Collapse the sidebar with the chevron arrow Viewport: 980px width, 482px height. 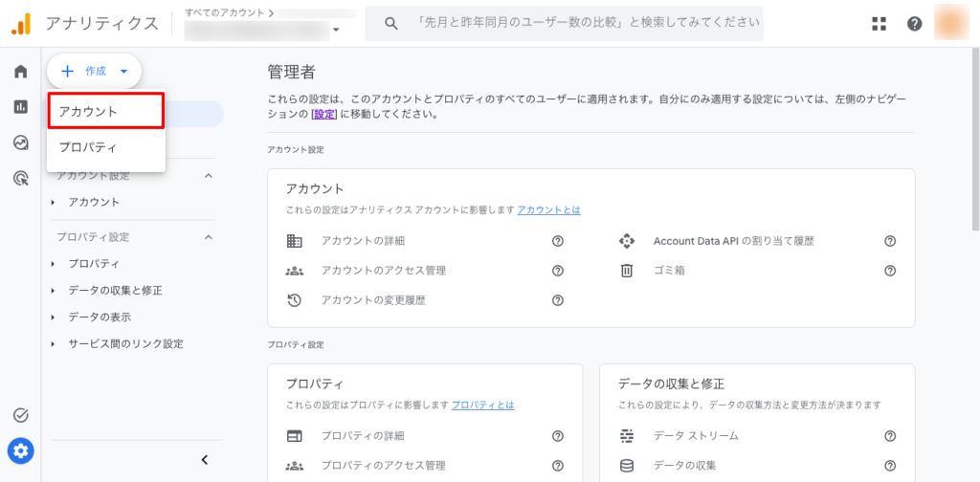click(x=204, y=460)
